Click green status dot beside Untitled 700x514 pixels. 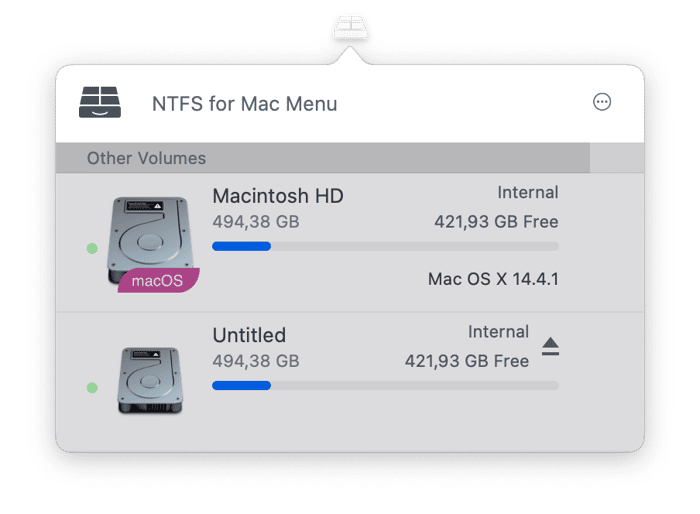click(x=92, y=387)
